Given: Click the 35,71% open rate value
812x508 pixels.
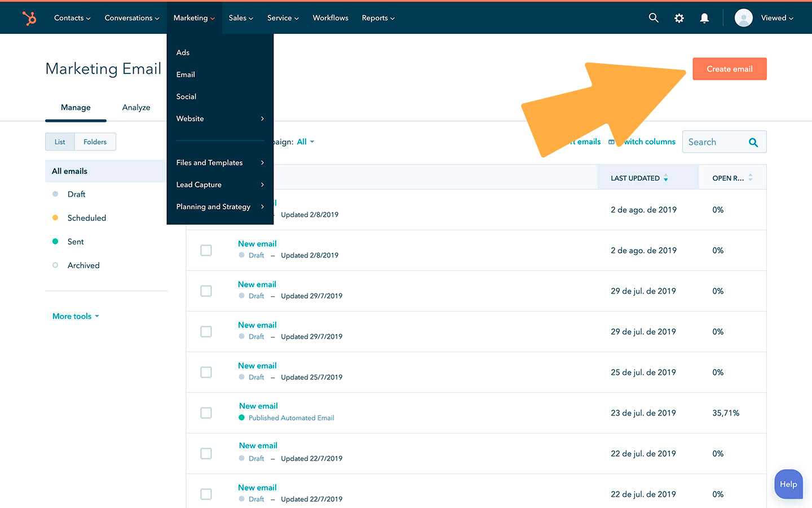Looking at the screenshot, I should [x=726, y=413].
